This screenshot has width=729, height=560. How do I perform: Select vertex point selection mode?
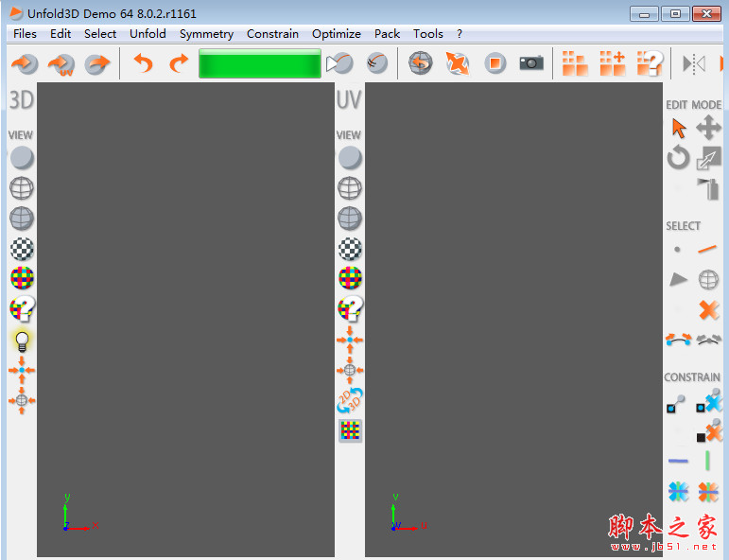click(677, 250)
